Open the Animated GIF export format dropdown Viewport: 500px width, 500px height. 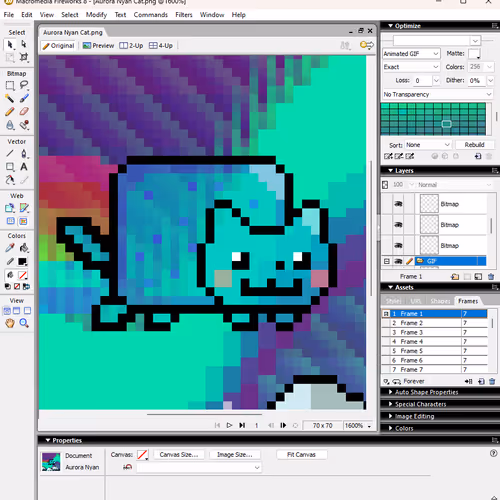point(411,54)
